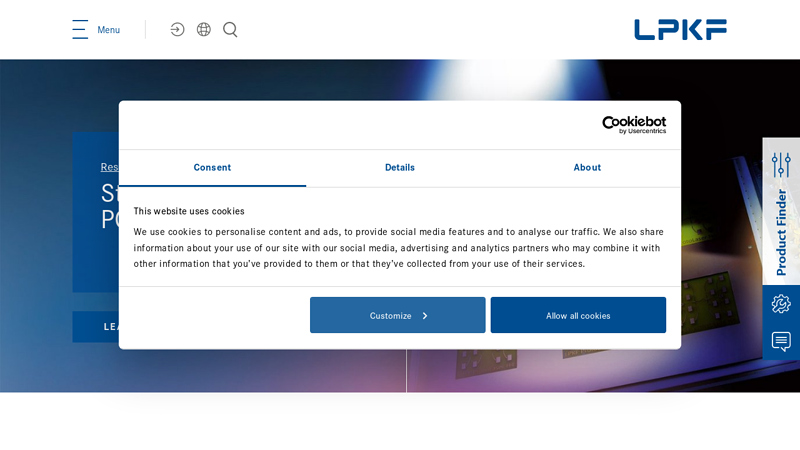Click the Product Finder sliders icon

click(x=781, y=164)
